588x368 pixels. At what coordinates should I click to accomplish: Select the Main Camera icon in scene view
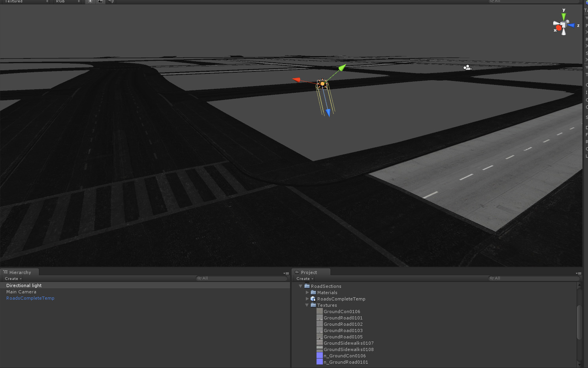point(467,68)
